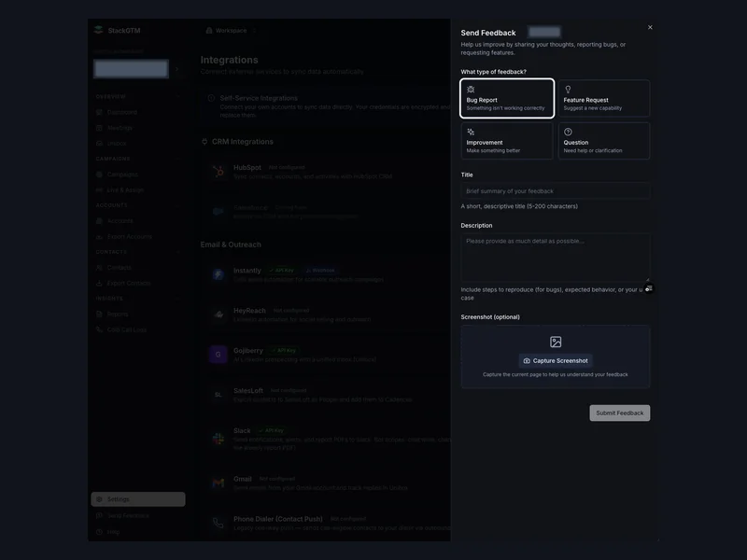Click the Contacts sidebar icon

(x=99, y=268)
